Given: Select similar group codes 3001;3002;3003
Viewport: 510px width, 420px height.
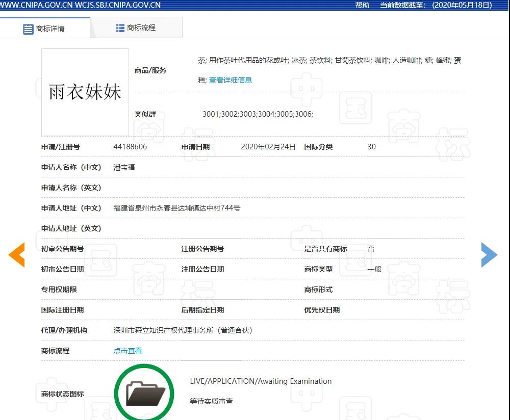Looking at the screenshot, I should pyautogui.click(x=258, y=114).
